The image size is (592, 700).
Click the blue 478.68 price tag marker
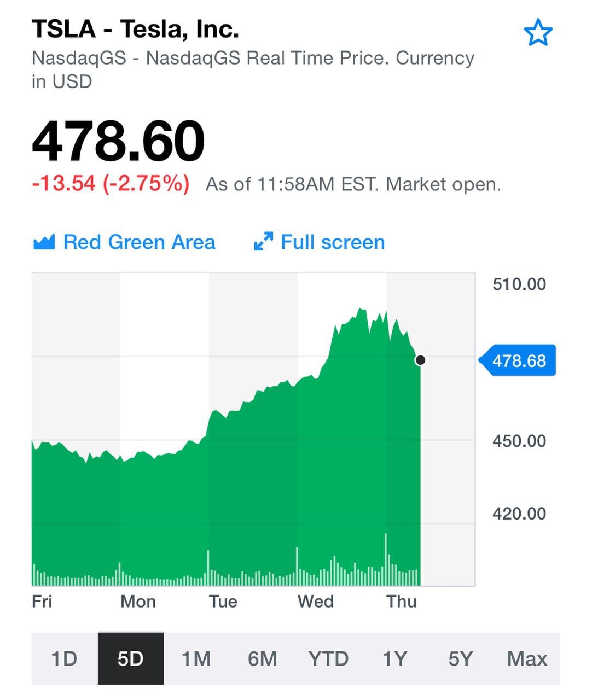[517, 360]
